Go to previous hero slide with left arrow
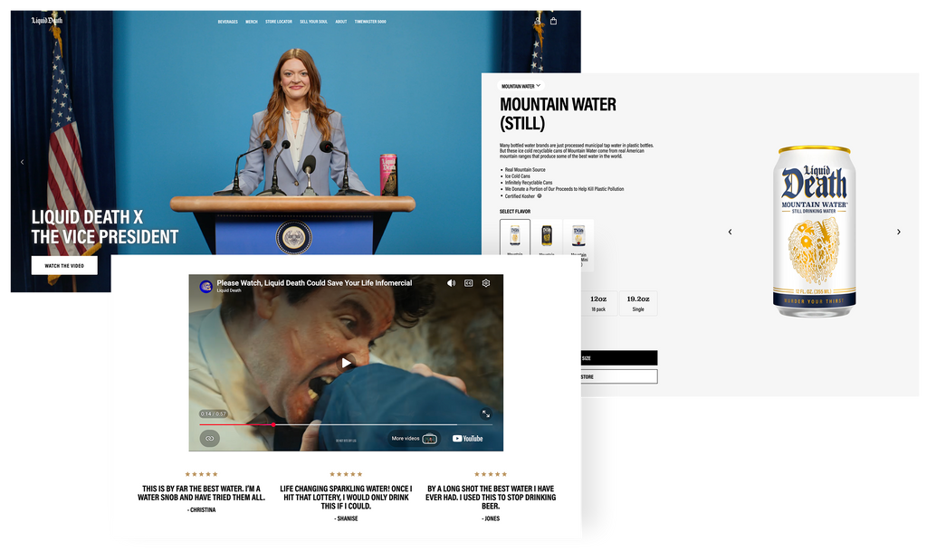 coord(23,162)
